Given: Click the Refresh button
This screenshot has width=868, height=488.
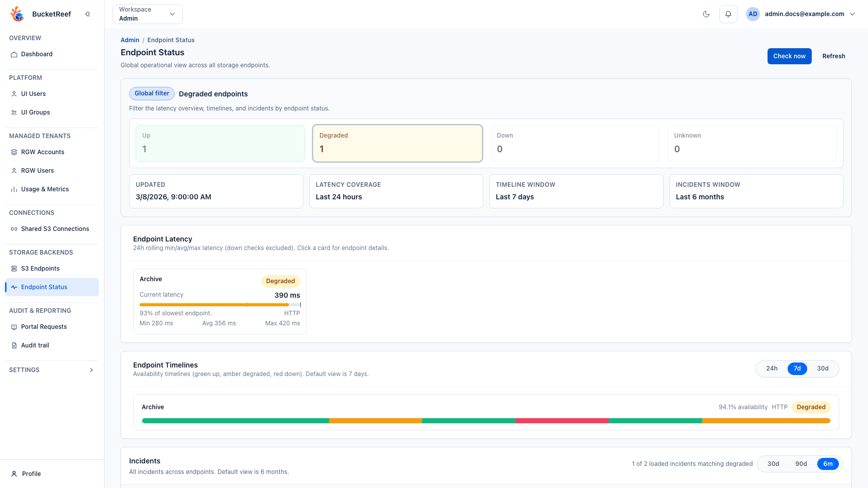Looking at the screenshot, I should click(833, 56).
